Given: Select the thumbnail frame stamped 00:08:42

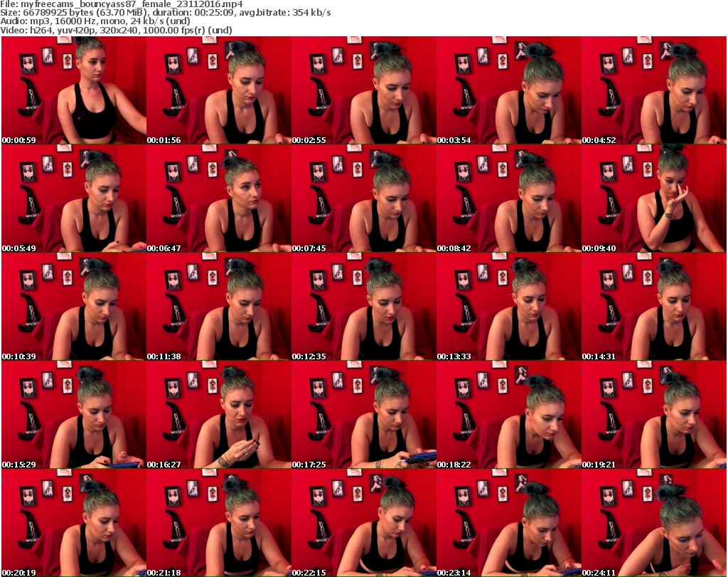Looking at the screenshot, I should [x=508, y=198].
